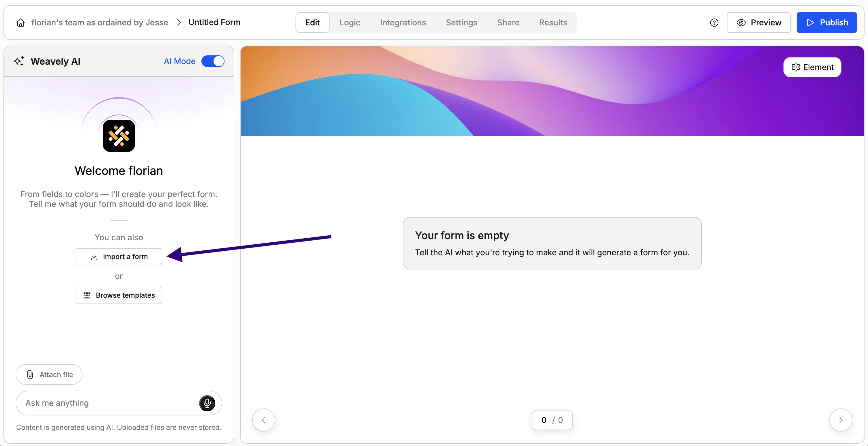Click the gear icon in the Element button
The image size is (868, 446).
click(x=796, y=67)
